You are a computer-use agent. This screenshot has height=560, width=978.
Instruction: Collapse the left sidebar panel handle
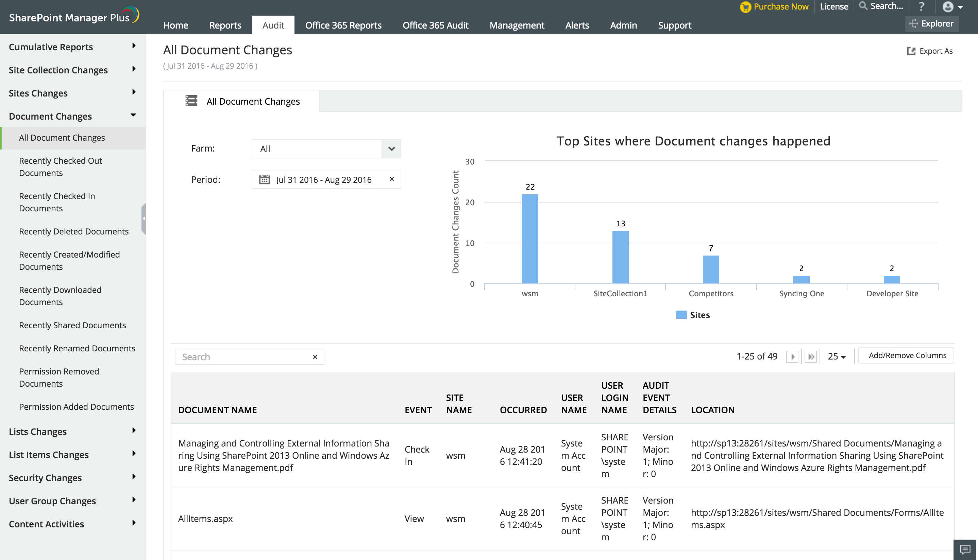point(144,218)
